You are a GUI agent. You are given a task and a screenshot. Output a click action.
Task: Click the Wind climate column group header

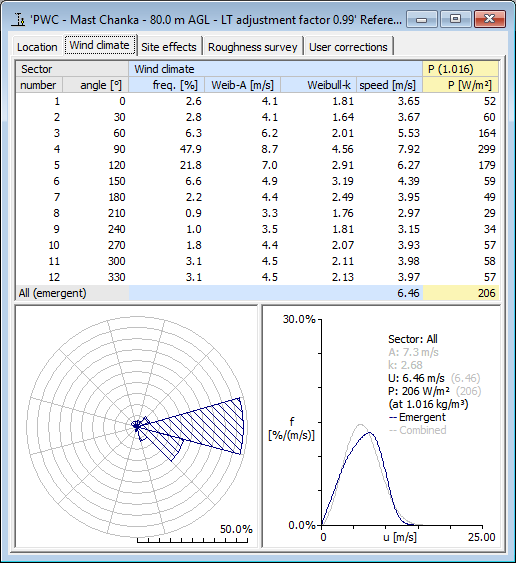[275, 69]
